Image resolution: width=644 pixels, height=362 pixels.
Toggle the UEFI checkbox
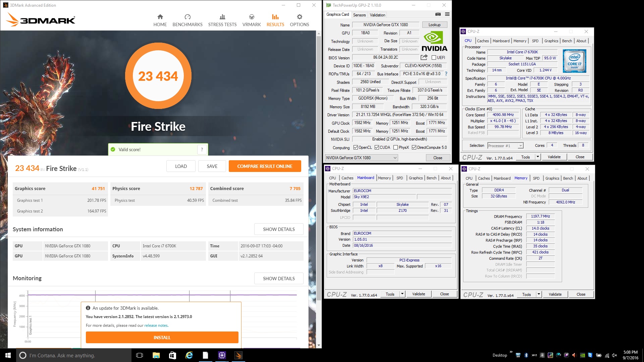434,58
